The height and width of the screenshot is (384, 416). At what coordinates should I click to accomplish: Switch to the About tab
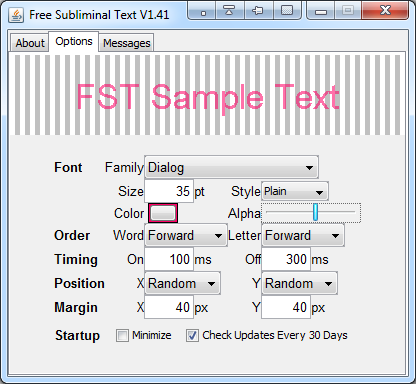[30, 43]
